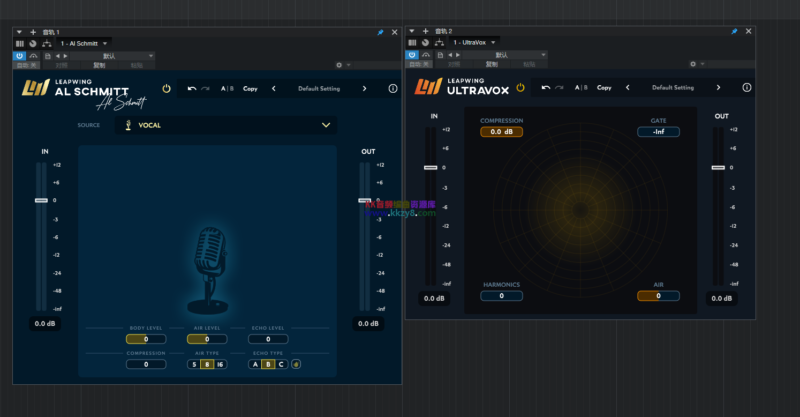
Task: Open Default Setting preset list in UltraVox
Action: click(673, 88)
